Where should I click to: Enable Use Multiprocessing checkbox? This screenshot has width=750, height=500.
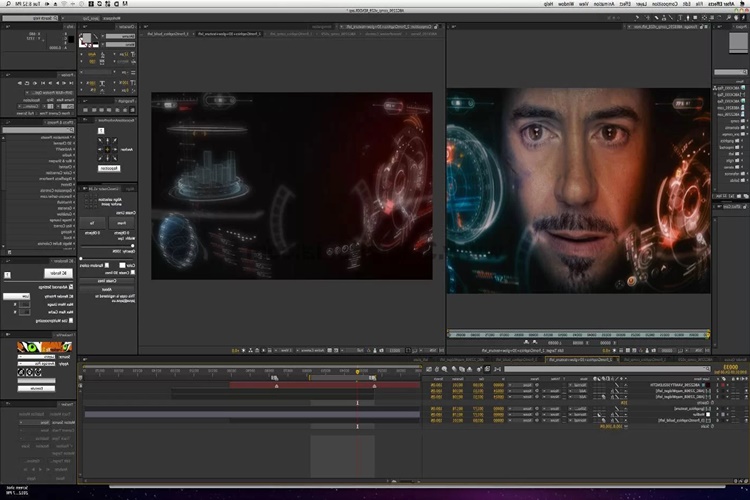click(71, 321)
